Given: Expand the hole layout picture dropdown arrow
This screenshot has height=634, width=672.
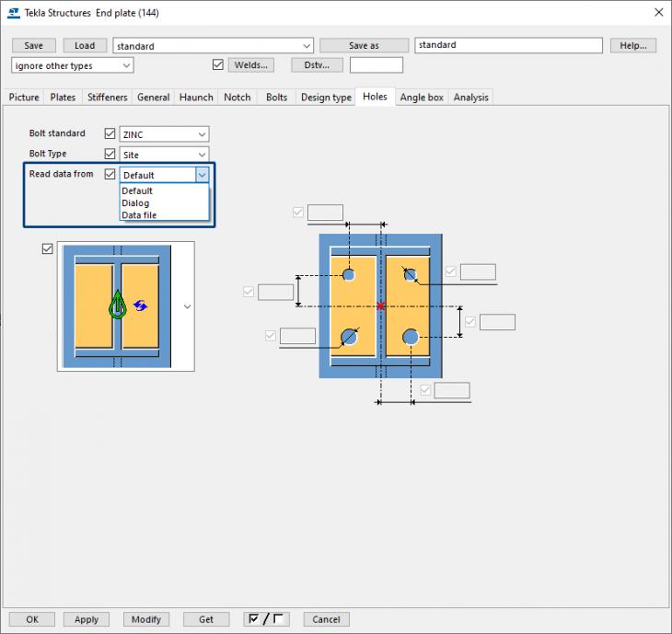Looking at the screenshot, I should pyautogui.click(x=187, y=306).
